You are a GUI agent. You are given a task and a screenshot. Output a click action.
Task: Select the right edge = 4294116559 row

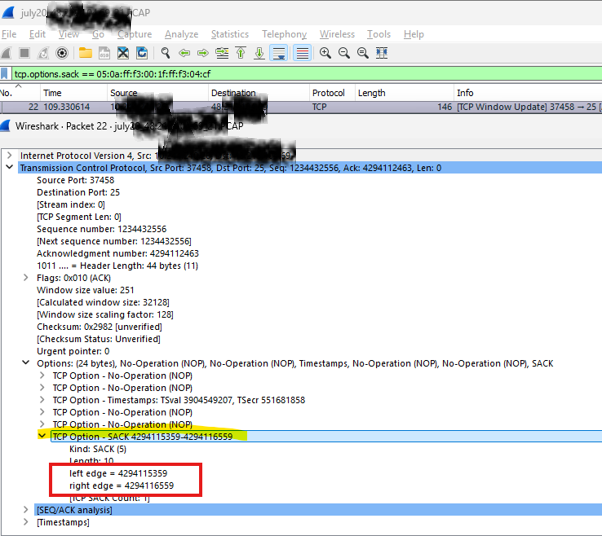coord(121,486)
